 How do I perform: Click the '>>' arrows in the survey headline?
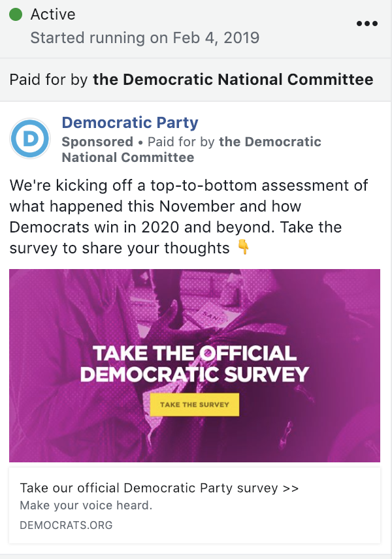pyautogui.click(x=291, y=488)
